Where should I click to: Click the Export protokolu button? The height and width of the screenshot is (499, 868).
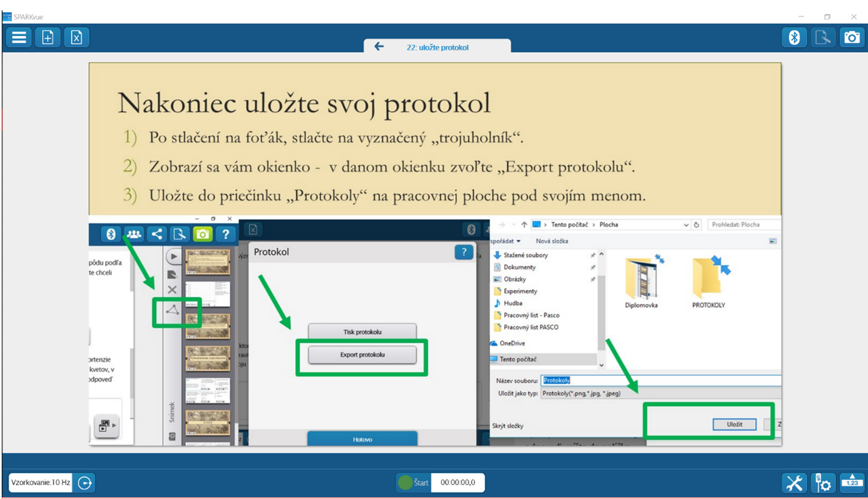362,355
